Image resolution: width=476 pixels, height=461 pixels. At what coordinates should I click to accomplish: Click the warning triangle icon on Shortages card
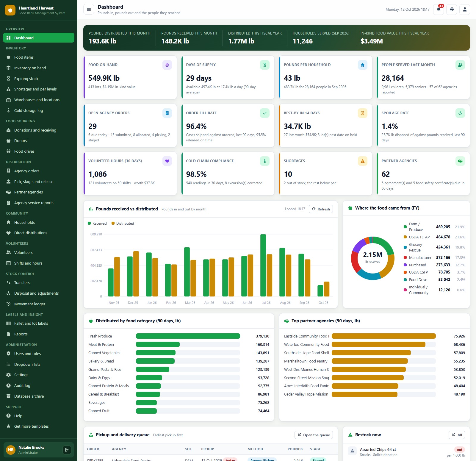tap(362, 161)
